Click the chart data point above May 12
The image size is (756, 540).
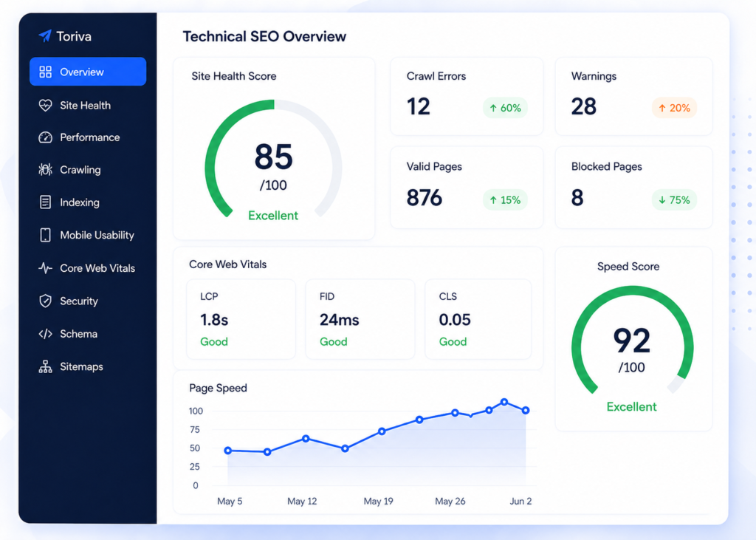[x=306, y=439]
